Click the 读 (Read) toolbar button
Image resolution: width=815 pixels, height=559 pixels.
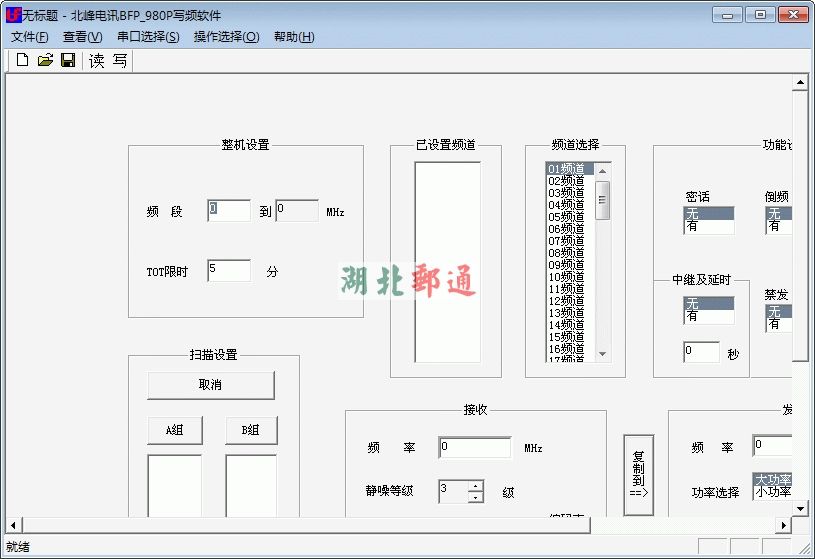(97, 61)
